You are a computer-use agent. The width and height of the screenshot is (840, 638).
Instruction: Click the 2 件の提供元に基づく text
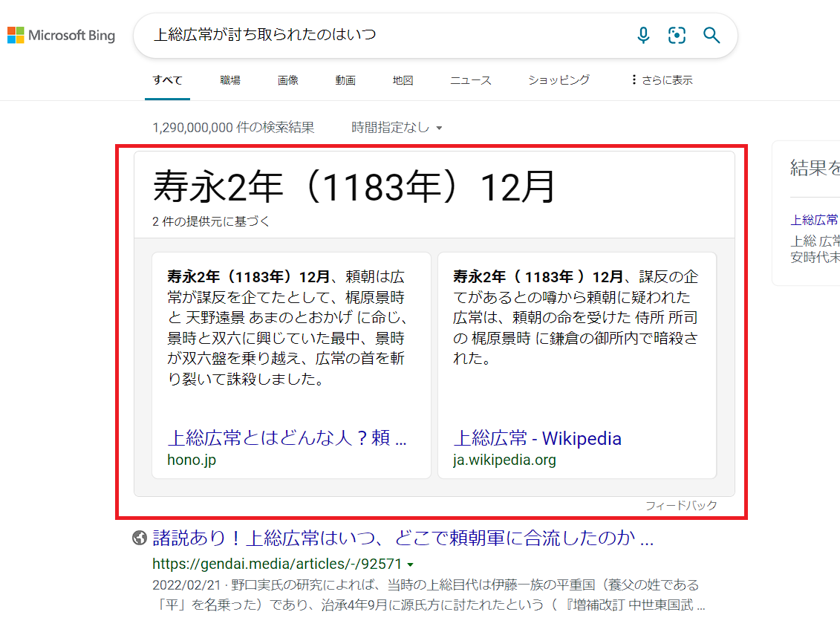tap(211, 221)
